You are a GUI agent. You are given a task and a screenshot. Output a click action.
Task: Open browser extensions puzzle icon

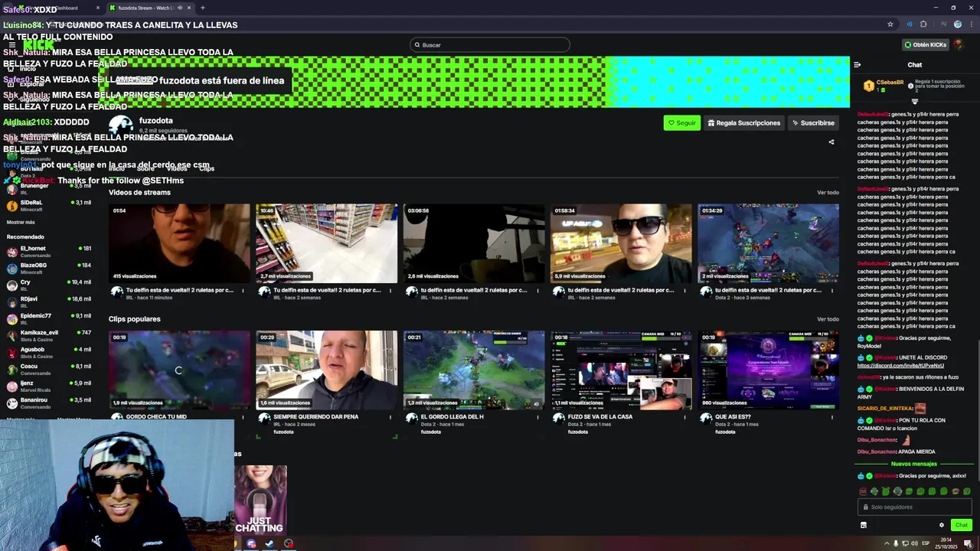coord(923,24)
